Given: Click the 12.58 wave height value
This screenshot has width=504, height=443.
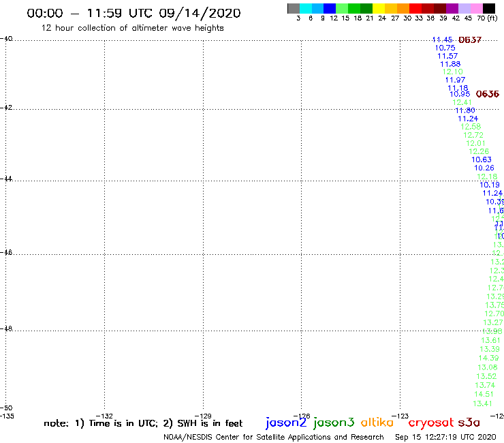Looking at the screenshot, I should click(x=471, y=127).
